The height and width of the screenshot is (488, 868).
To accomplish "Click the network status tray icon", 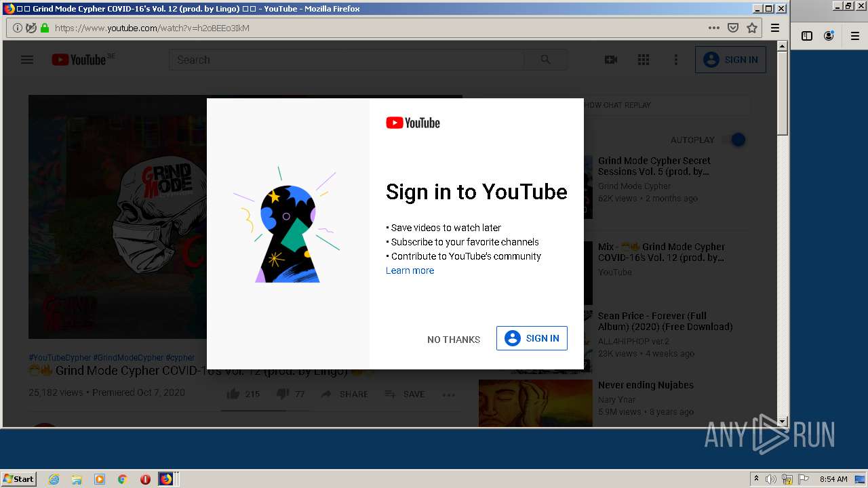I will (787, 479).
